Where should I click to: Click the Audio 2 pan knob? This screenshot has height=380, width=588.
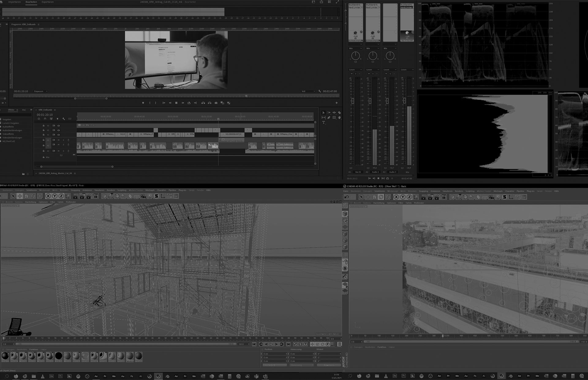click(373, 56)
